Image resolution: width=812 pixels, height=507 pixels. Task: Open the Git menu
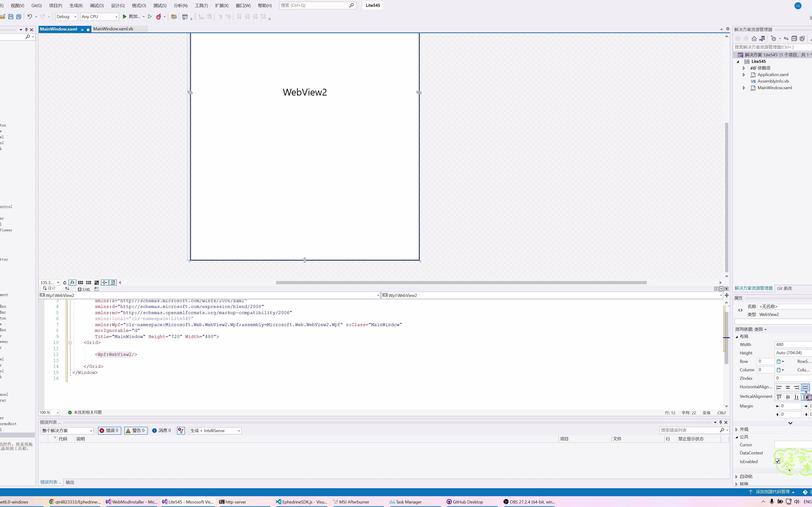[x=36, y=5]
